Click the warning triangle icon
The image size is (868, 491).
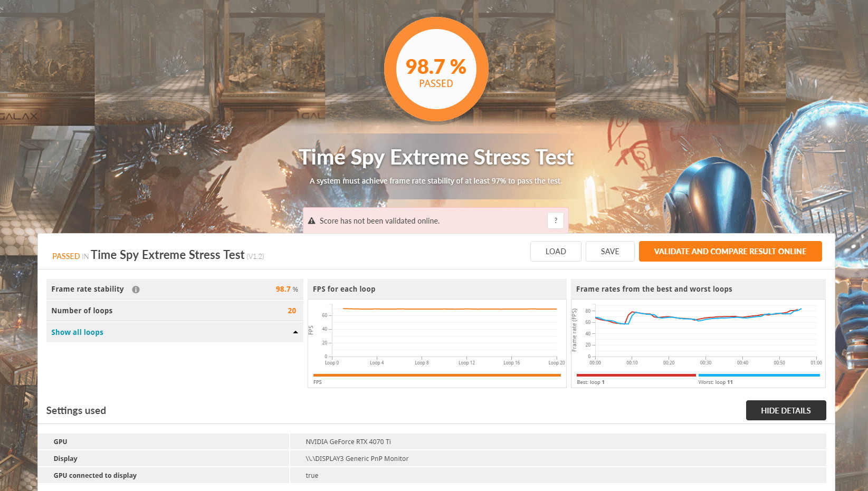pos(311,221)
